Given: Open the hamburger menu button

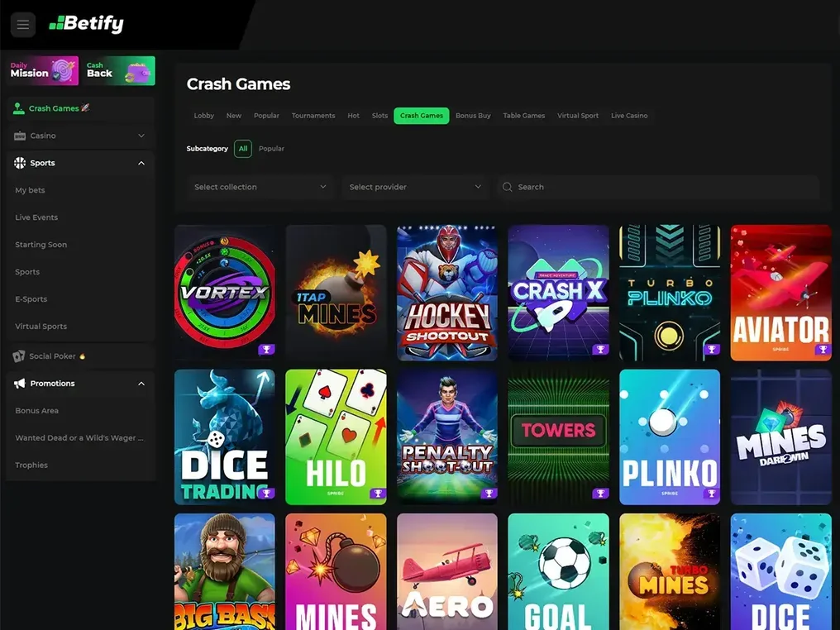Looking at the screenshot, I should (23, 25).
